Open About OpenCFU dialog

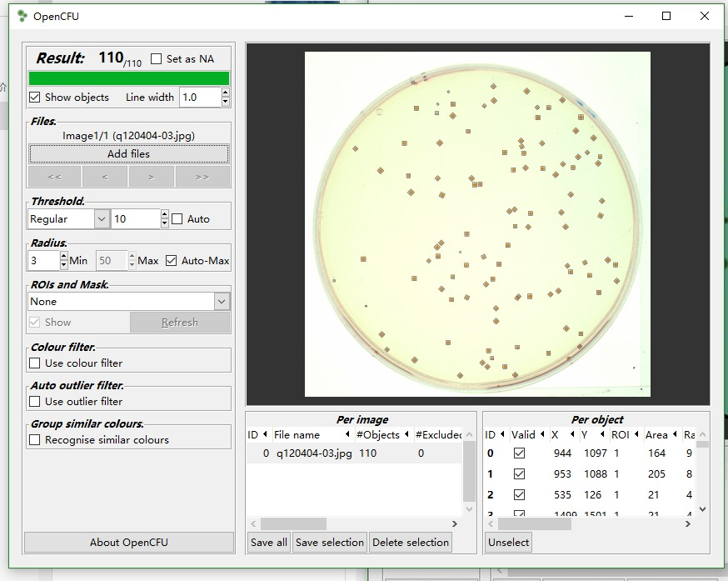(x=128, y=542)
